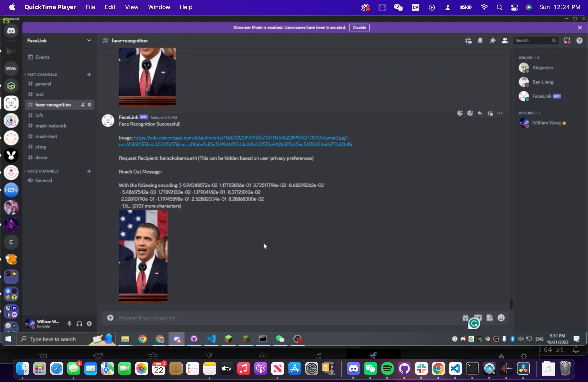Viewport: 588px width, 382px height.
Task: Open the emoji picker icon
Action: point(501,318)
